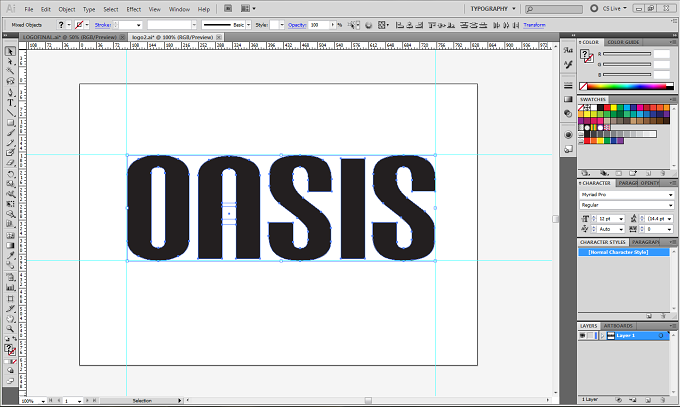Open the Gradient panel icon in dock
This screenshot has width=680, height=407.
568,99
